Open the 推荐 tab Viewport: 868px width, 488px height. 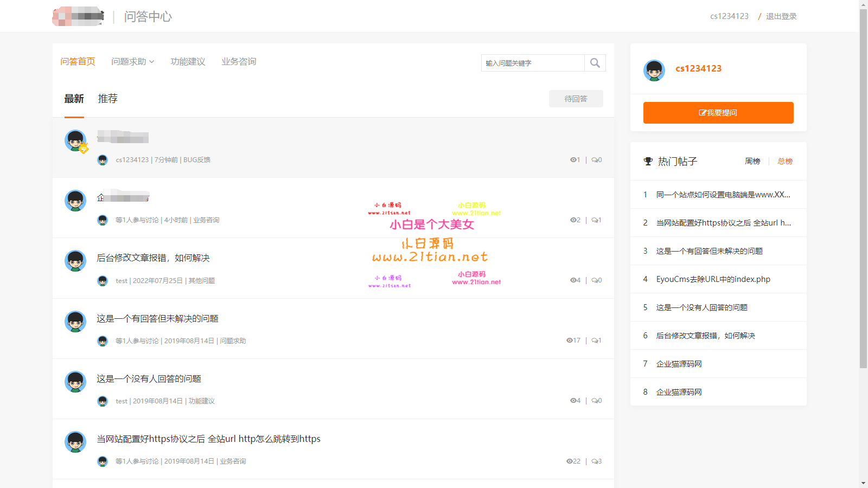tap(107, 99)
